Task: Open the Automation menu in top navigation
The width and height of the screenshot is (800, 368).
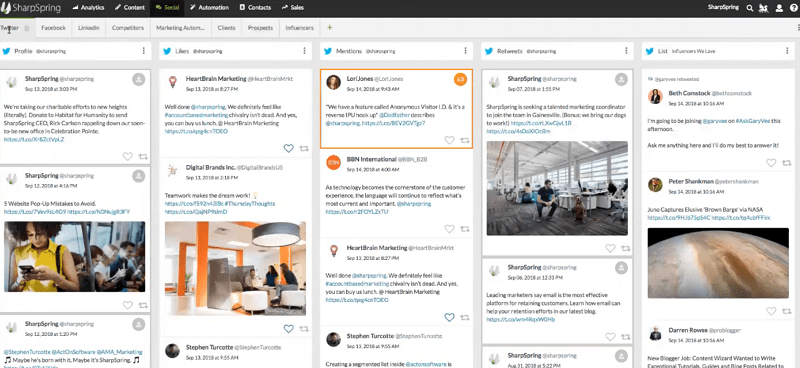Action: pyautogui.click(x=209, y=8)
